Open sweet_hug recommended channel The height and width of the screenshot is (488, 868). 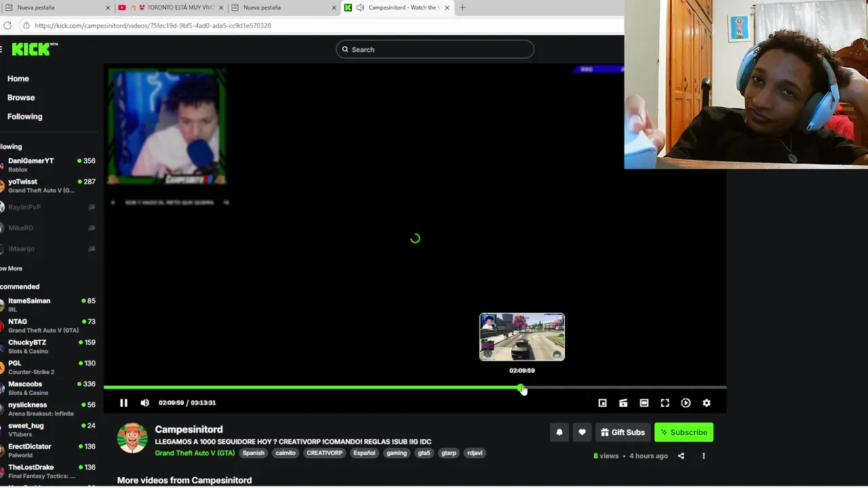pos(49,430)
